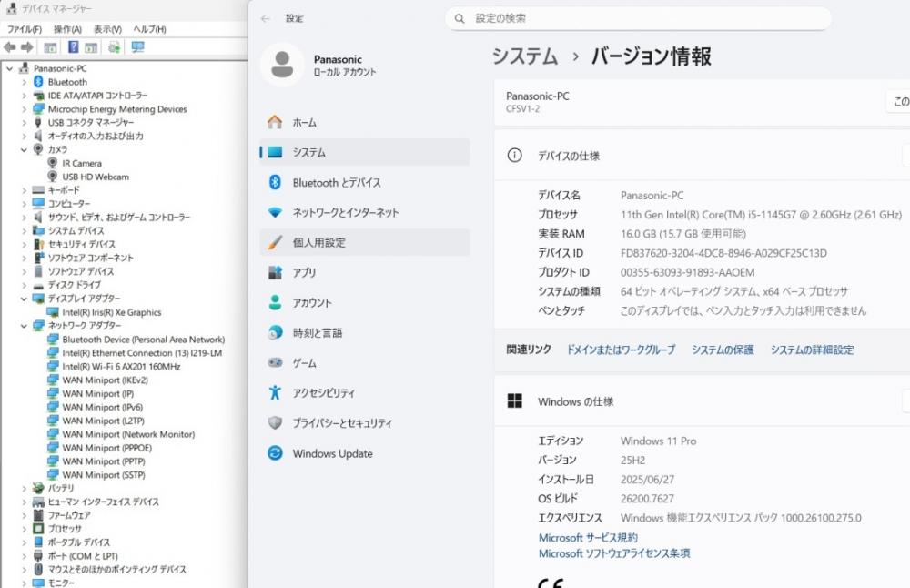Open Microsoft ソフトウェアライセンス条項 link

614,553
